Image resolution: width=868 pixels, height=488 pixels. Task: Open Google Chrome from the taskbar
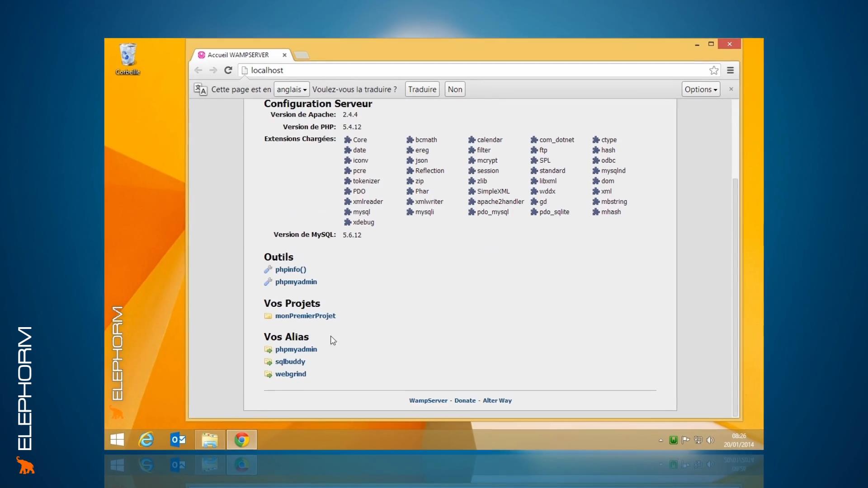(241, 439)
